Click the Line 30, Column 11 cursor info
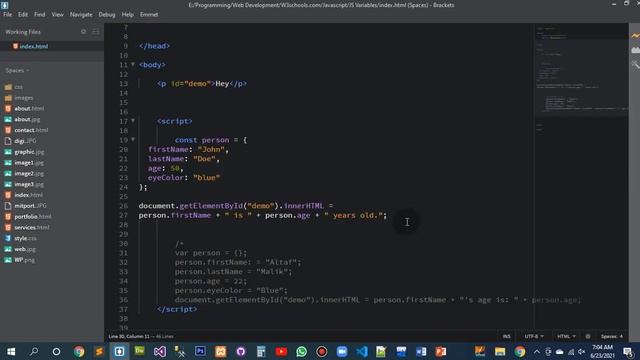Viewport: 640px width, 360px height. point(129,336)
